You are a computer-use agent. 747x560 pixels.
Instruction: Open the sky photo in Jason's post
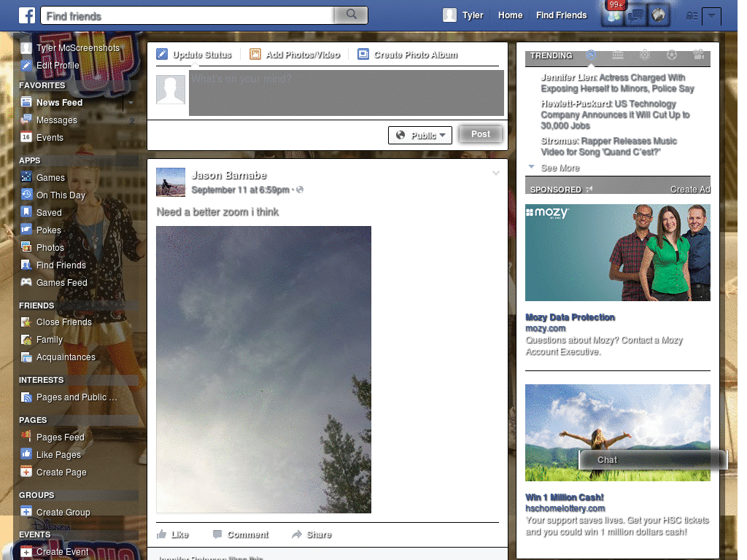[x=263, y=370]
